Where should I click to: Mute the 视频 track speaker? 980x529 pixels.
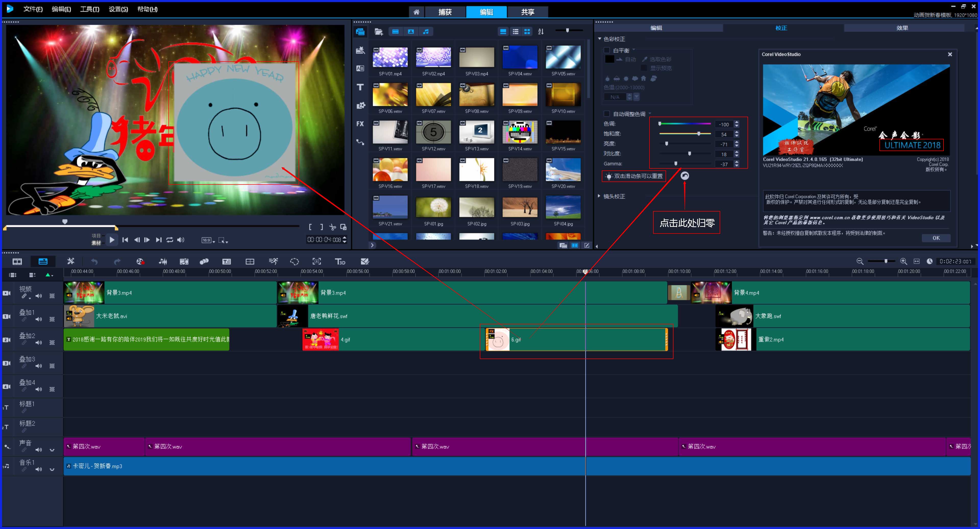point(39,296)
